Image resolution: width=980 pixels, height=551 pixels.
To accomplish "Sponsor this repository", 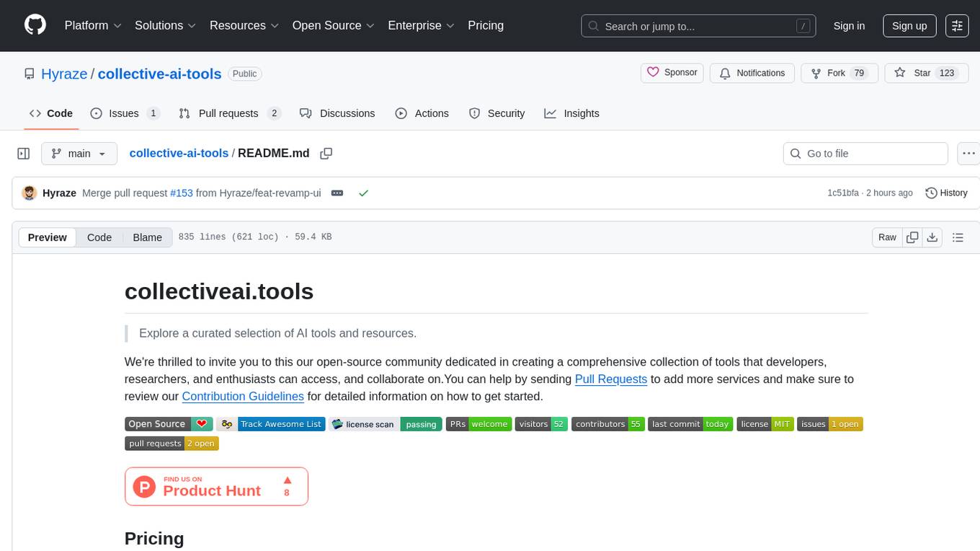I will 672,73.
